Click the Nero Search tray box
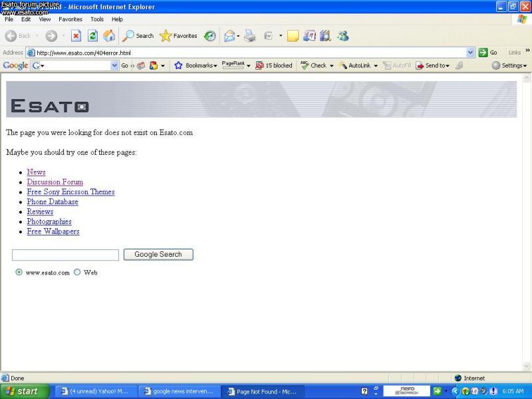 [x=406, y=391]
